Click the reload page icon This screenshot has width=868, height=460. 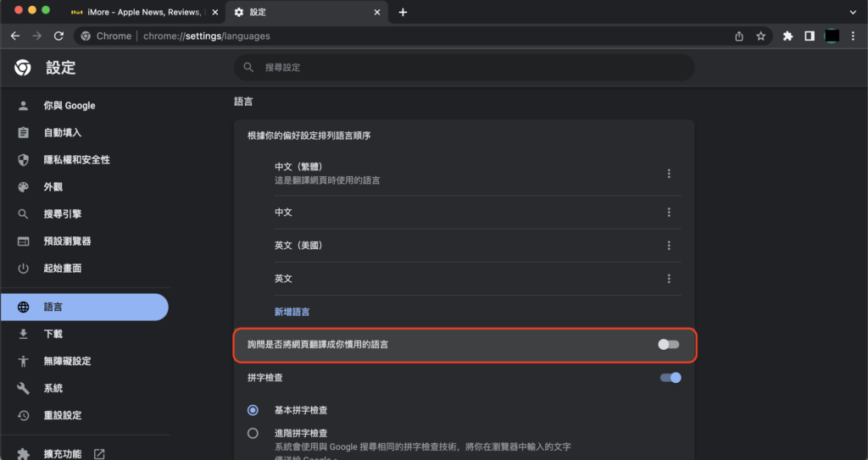tap(58, 36)
